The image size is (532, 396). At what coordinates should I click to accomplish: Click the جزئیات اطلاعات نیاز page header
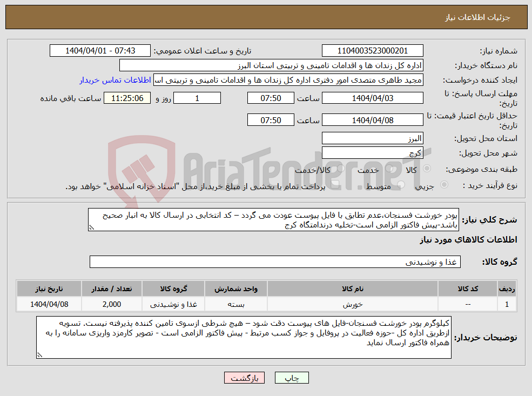pos(477,17)
